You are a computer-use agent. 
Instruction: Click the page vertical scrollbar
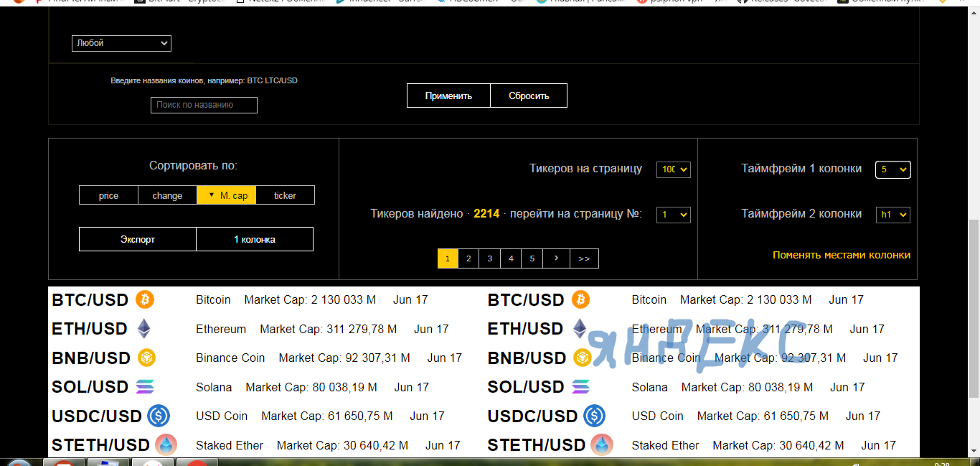974,309
